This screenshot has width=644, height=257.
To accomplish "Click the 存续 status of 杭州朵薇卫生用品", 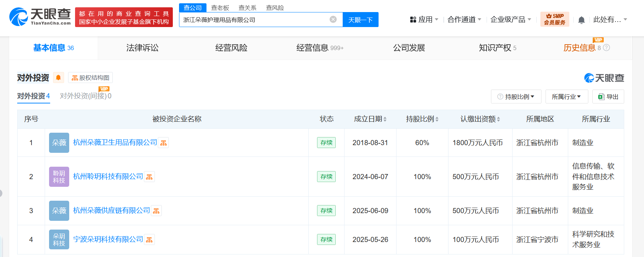I will 326,143.
